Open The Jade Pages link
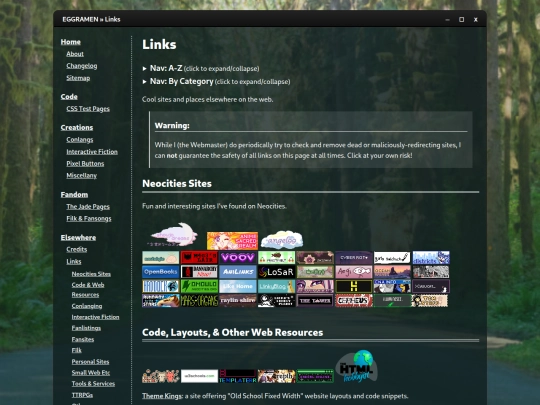The width and height of the screenshot is (540, 405). 88,207
